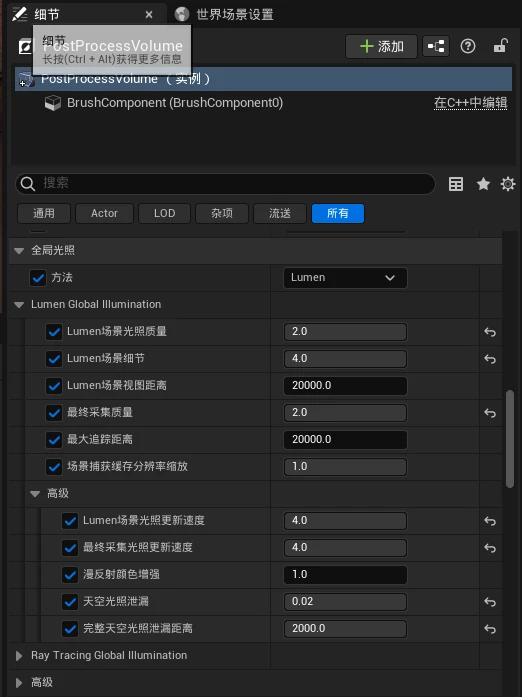
Task: Uncheck 最大追踪距离 checkbox
Action: point(54,440)
